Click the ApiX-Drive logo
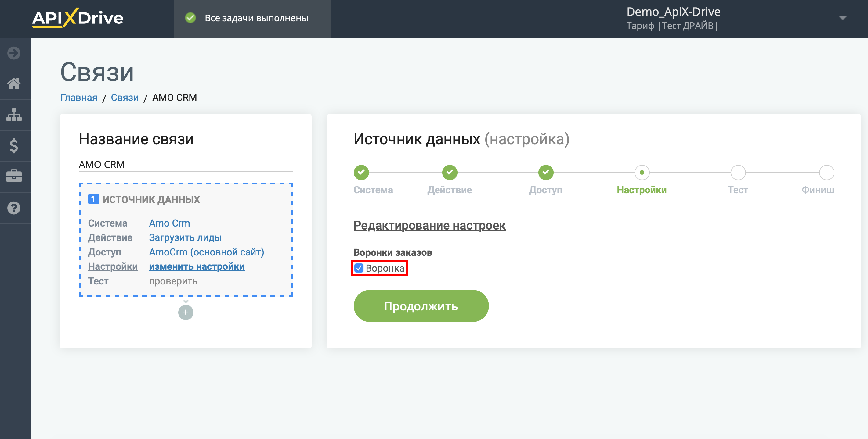Image resolution: width=868 pixels, height=439 pixels. click(78, 18)
